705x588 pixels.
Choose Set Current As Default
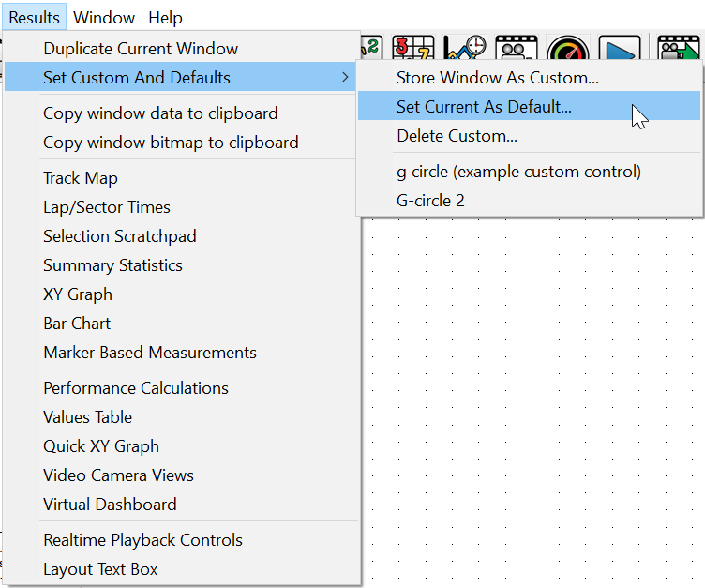(x=484, y=107)
